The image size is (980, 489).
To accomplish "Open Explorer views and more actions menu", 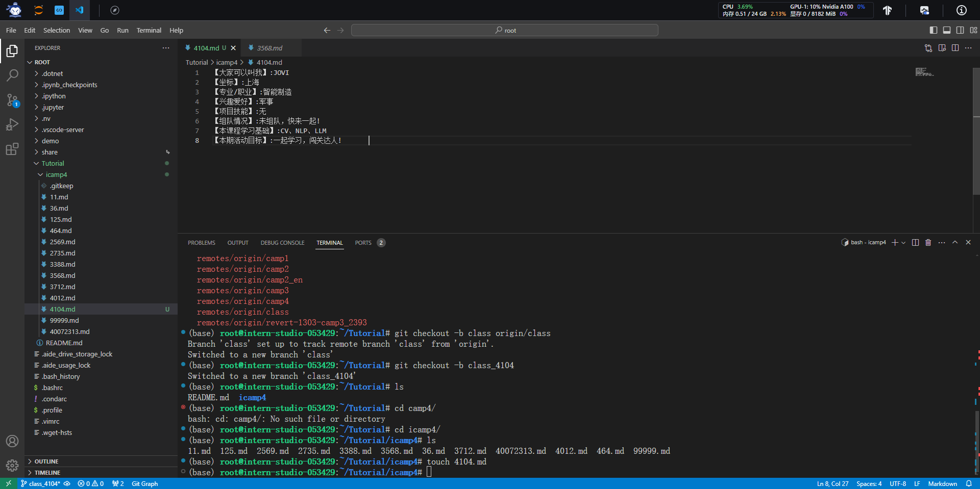I will [166, 48].
